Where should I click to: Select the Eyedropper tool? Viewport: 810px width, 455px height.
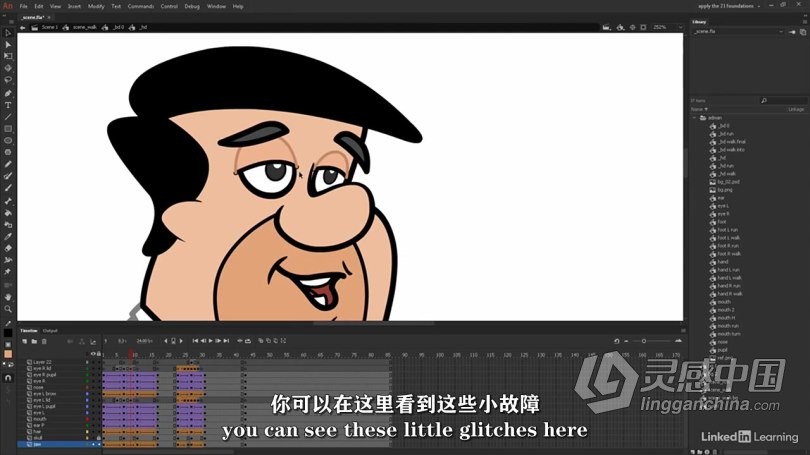click(x=8, y=237)
